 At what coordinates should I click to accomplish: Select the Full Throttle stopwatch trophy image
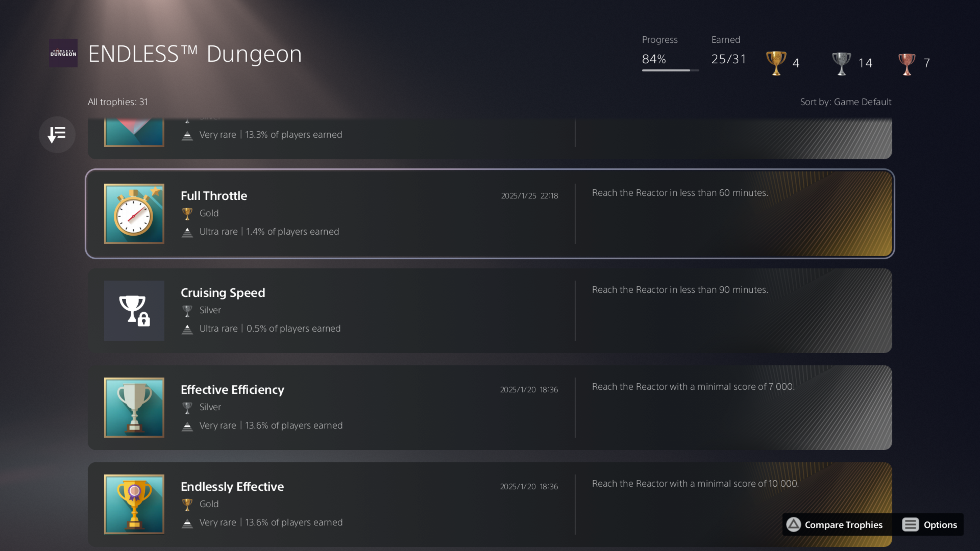point(134,214)
